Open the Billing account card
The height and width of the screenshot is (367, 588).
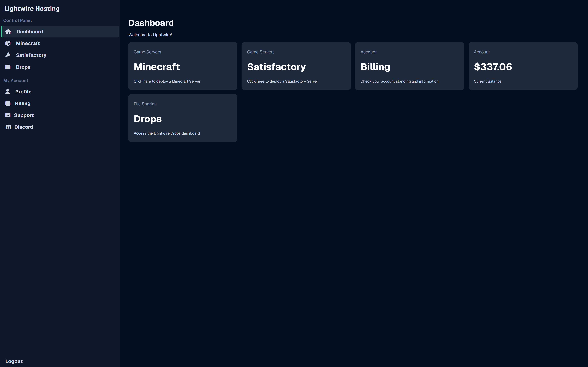tap(409, 66)
